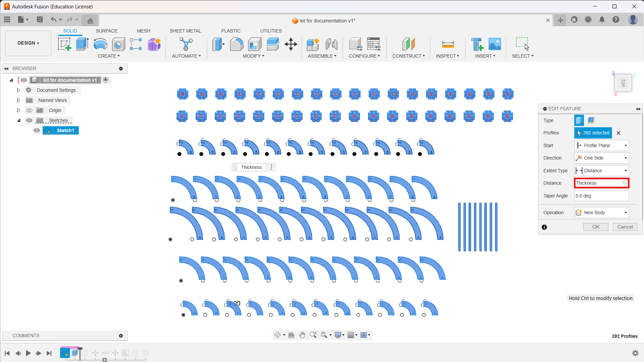Screen dimensions: 644x362
Task: Open the Operation New Body dropdown
Action: click(601, 213)
